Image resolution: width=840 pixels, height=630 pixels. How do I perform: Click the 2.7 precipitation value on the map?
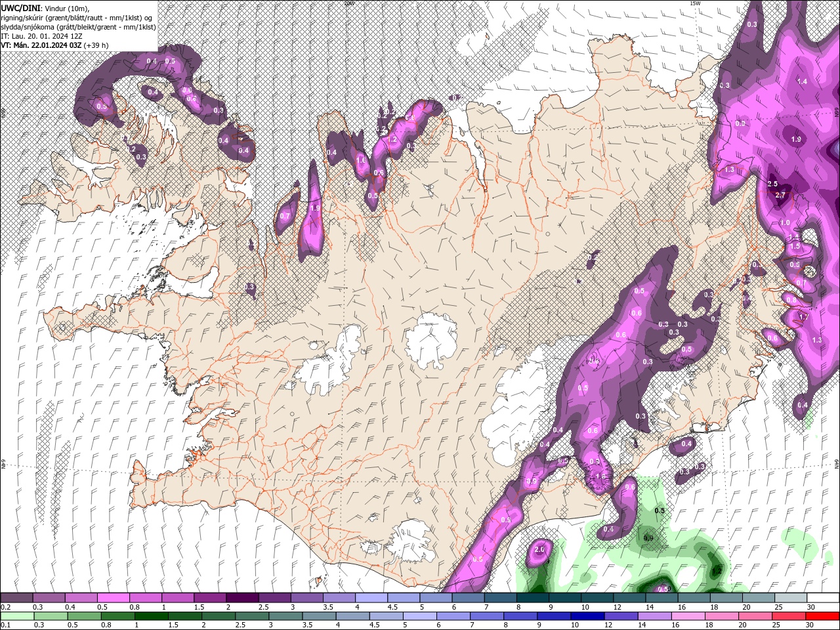(780, 195)
